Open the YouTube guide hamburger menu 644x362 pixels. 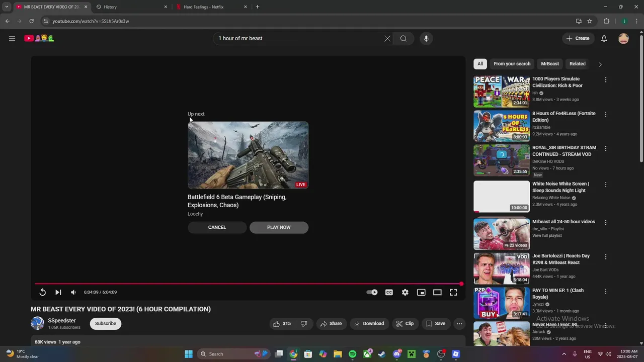(12, 38)
